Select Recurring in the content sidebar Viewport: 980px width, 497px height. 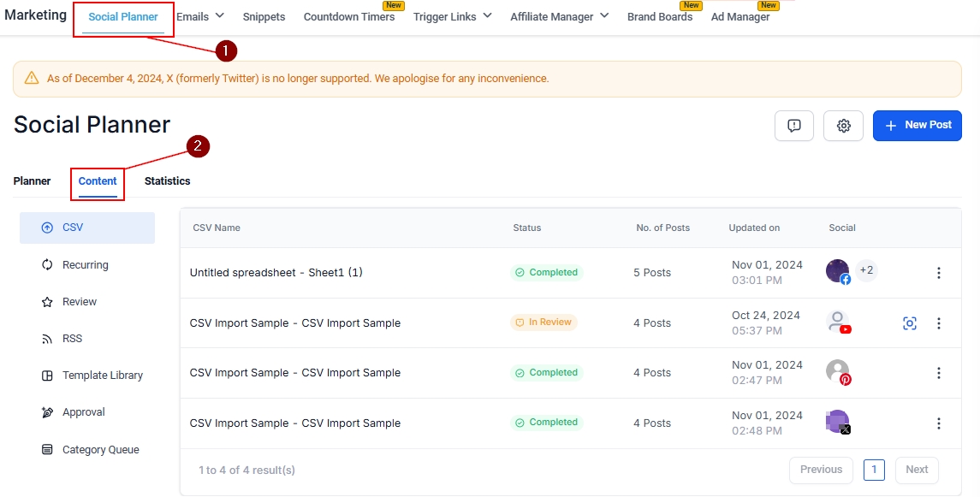coord(85,265)
